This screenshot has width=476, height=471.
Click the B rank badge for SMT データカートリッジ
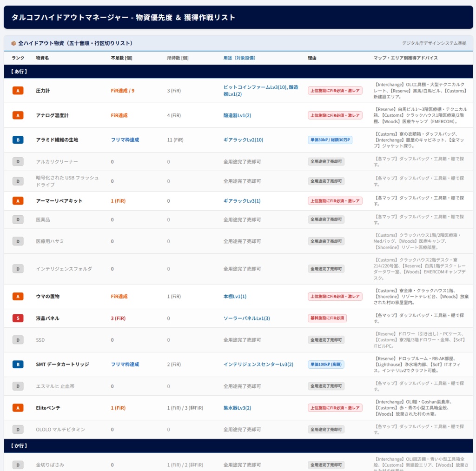[x=18, y=364]
